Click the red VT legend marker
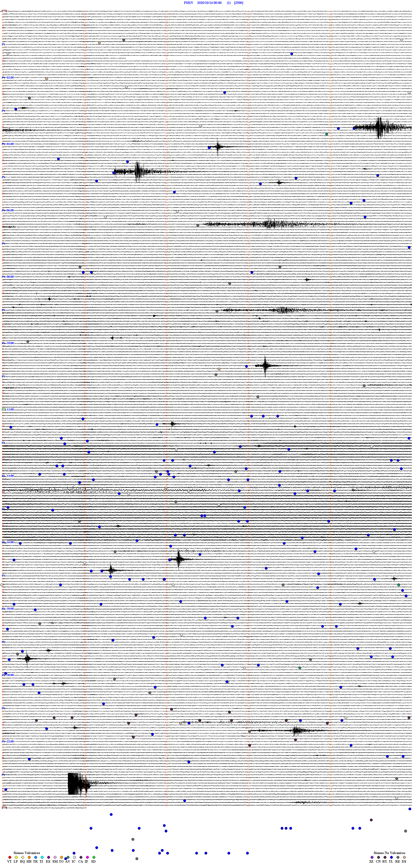 point(10,857)
